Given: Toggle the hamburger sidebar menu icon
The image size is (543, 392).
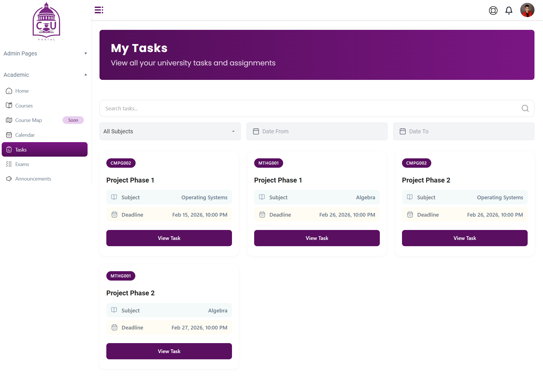Looking at the screenshot, I should tap(99, 10).
